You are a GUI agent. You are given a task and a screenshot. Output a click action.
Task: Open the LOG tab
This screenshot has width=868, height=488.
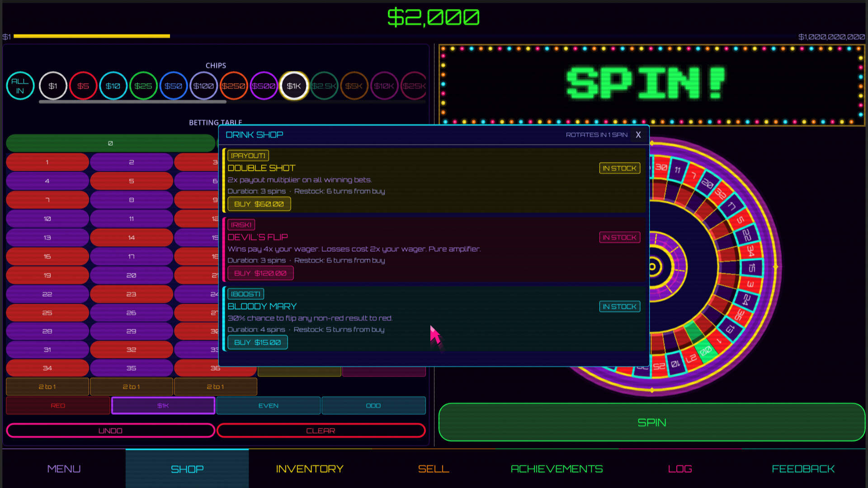680,469
